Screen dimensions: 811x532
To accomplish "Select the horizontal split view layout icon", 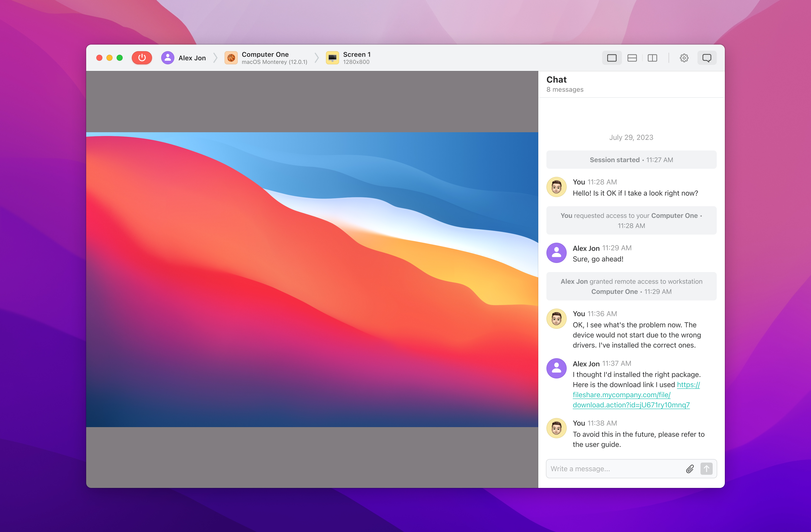I will [x=632, y=58].
